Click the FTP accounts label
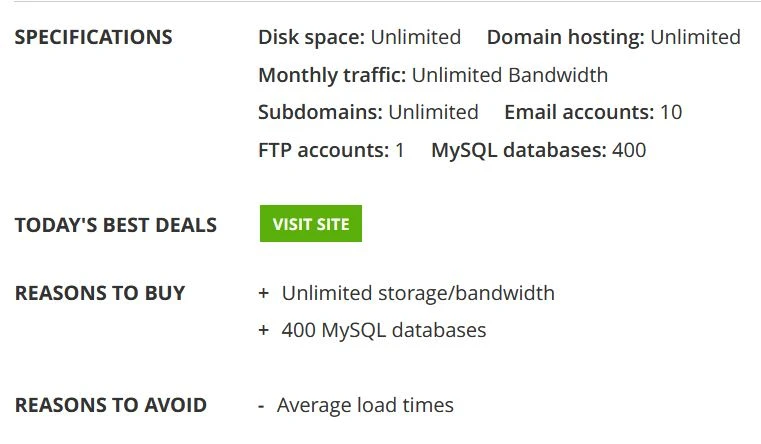The width and height of the screenshot is (761, 444). [x=324, y=150]
